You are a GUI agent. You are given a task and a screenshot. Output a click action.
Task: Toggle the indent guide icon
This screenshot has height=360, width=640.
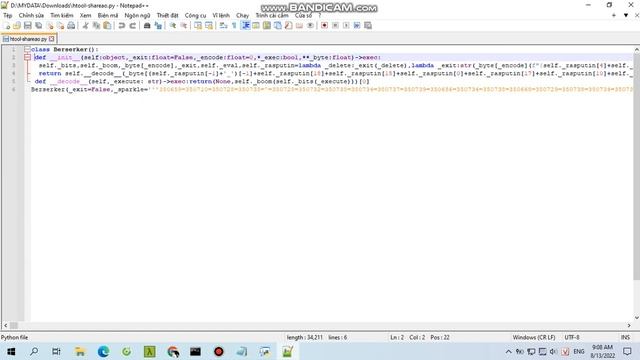pos(245,25)
